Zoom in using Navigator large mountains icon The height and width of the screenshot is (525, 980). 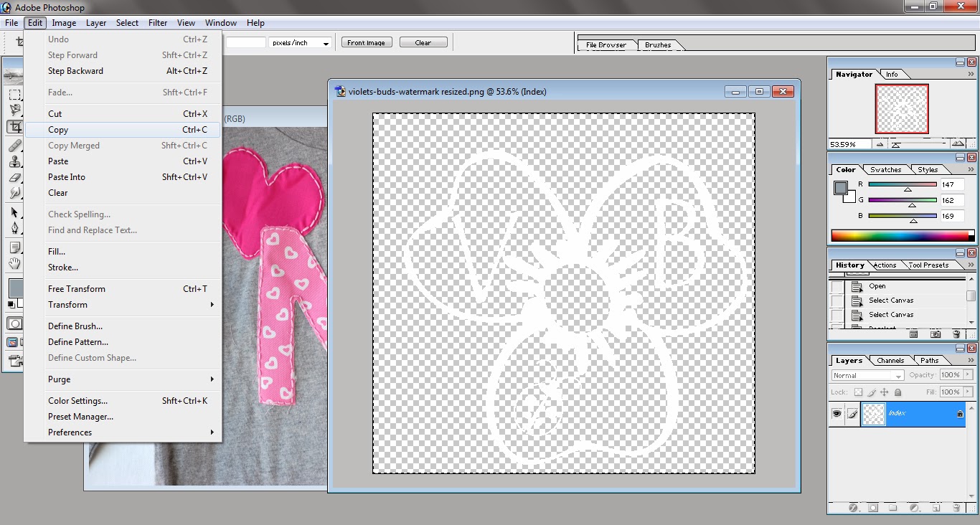point(958,144)
